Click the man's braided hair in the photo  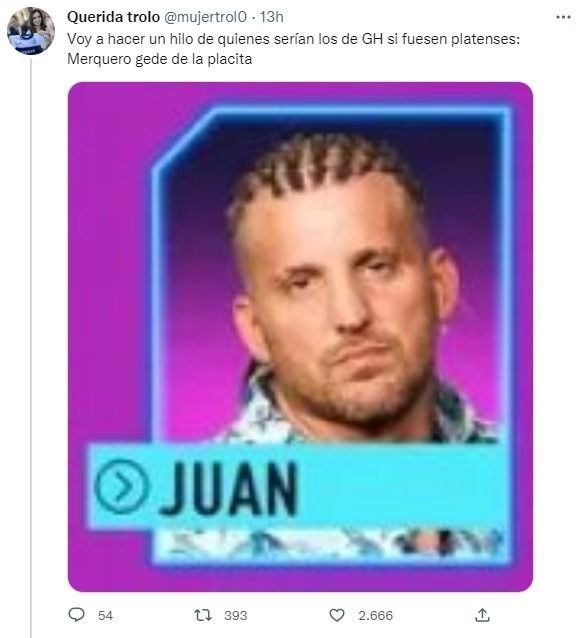click(x=319, y=167)
